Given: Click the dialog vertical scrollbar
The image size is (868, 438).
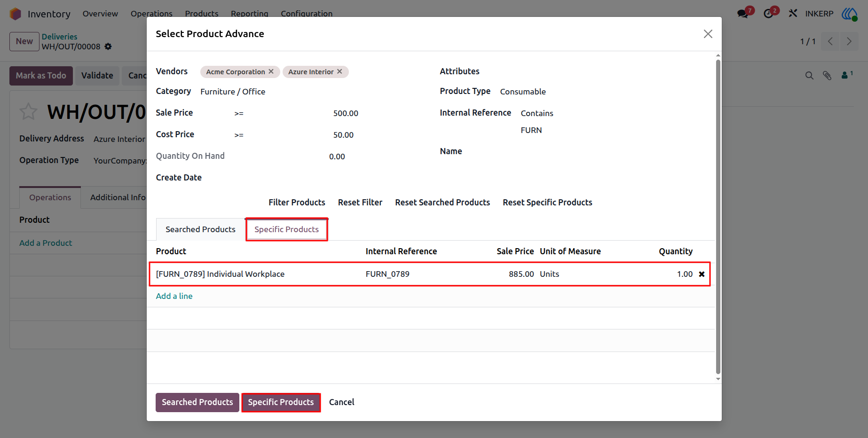Looking at the screenshot, I should pos(718,217).
